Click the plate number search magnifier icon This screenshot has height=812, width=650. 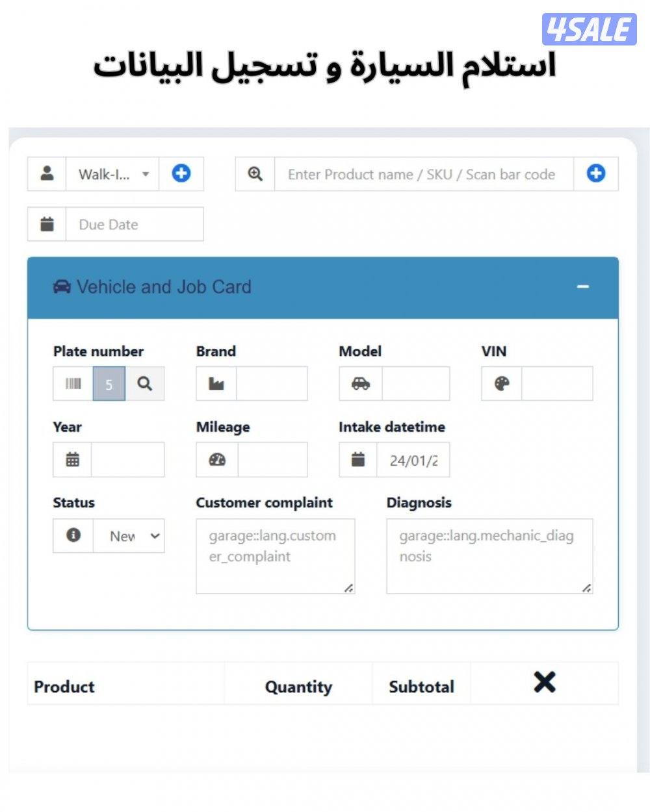[145, 384]
